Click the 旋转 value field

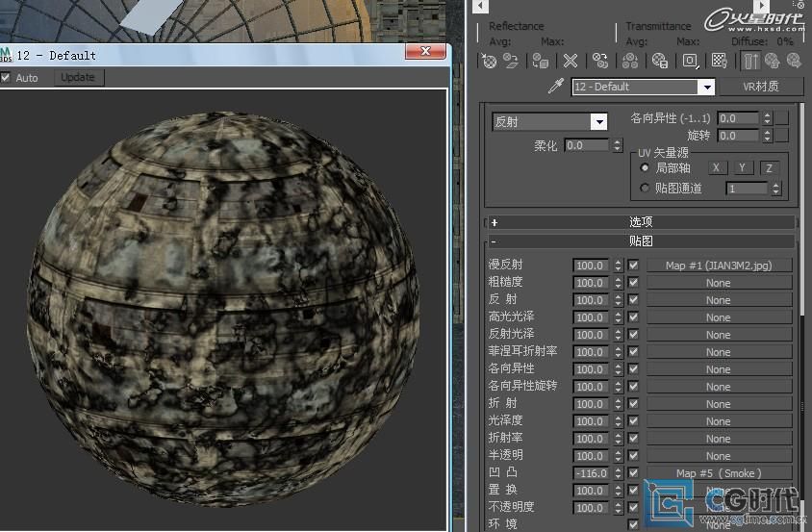739,136
